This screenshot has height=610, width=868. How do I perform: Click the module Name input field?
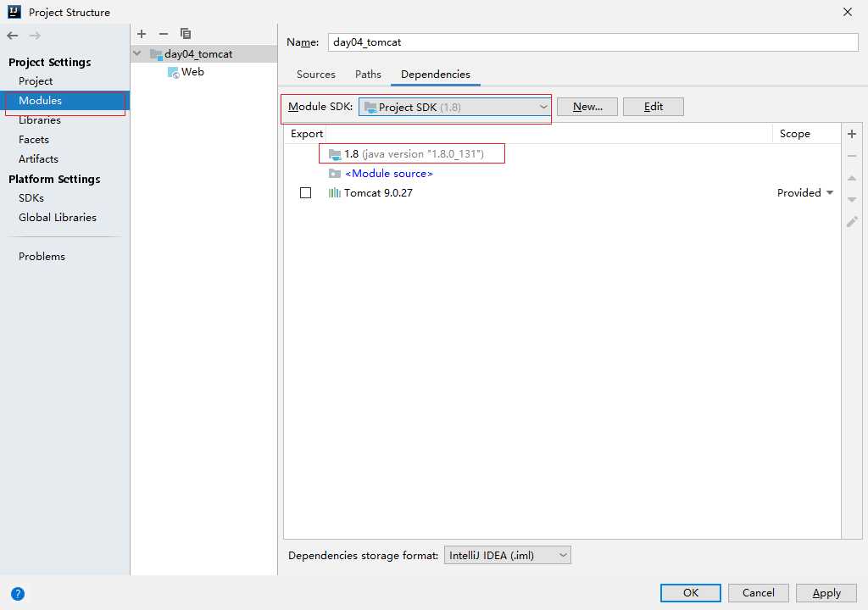coord(593,42)
